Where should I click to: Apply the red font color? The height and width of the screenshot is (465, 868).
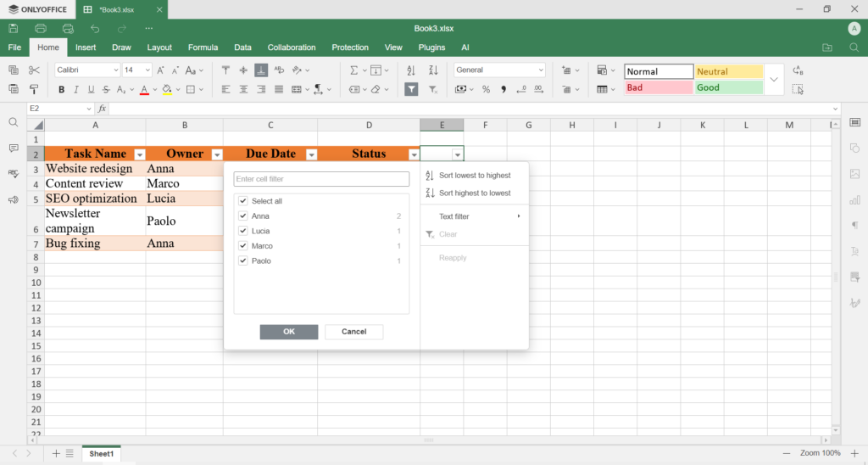tap(144, 89)
